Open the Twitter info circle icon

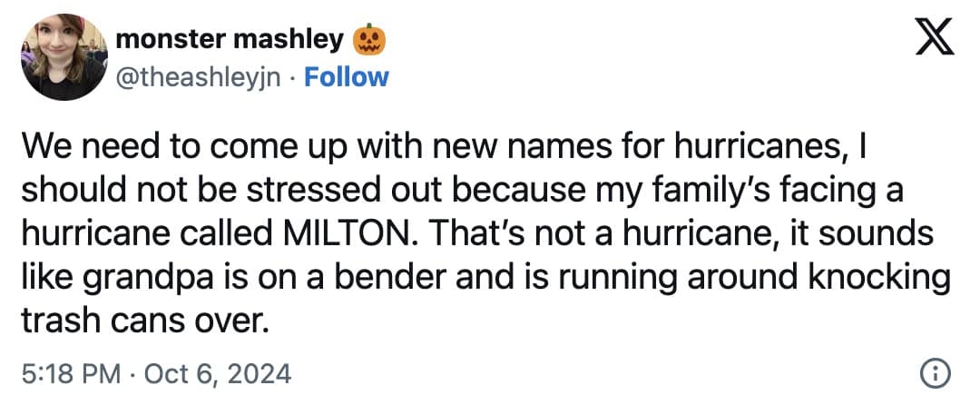[x=935, y=373]
